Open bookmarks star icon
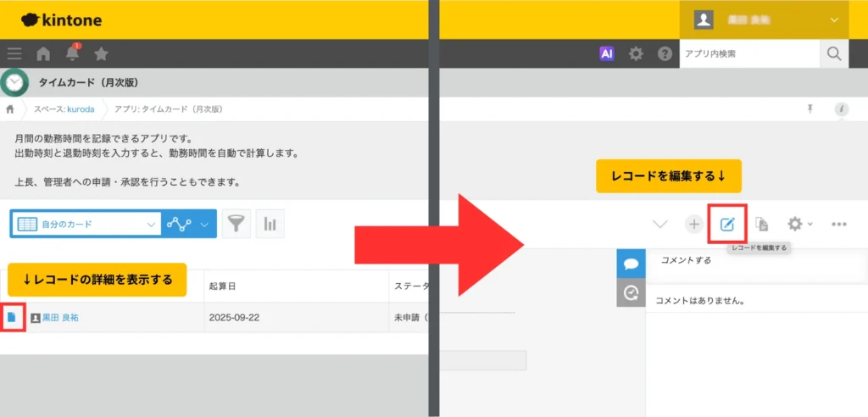This screenshot has height=417, width=868. pyautogui.click(x=101, y=54)
